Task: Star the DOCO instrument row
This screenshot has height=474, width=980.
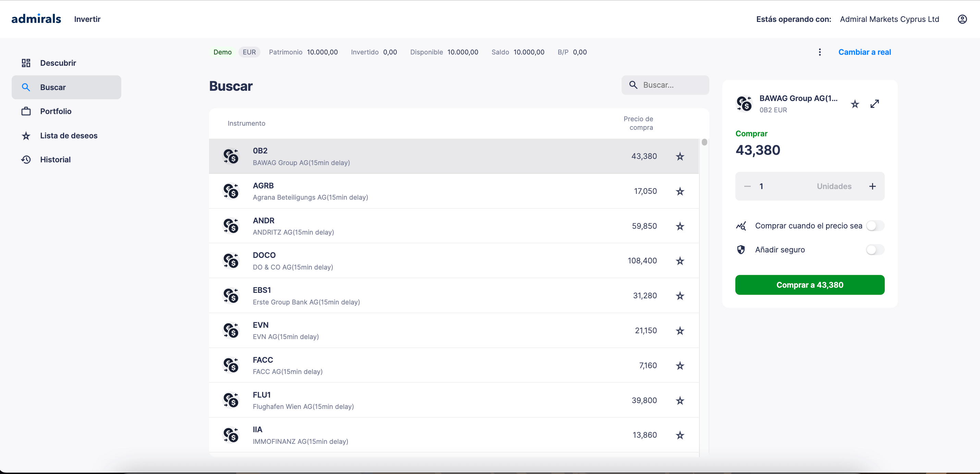Action: (x=680, y=261)
